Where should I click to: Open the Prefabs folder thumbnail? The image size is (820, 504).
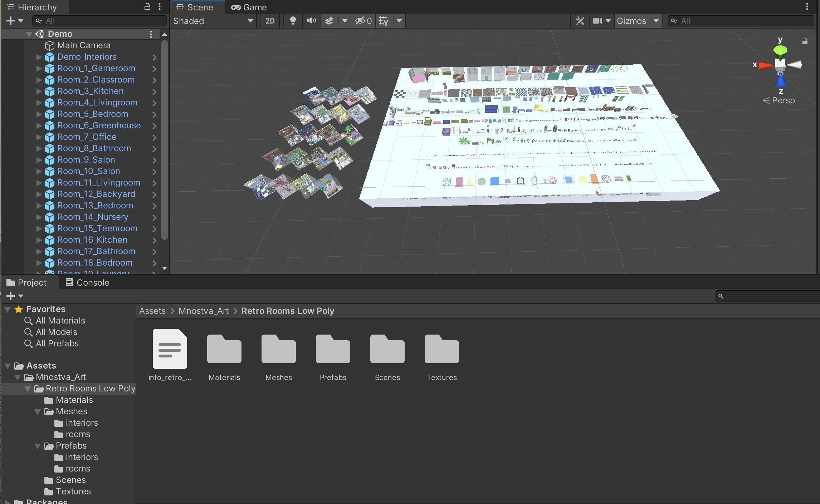pyautogui.click(x=333, y=349)
